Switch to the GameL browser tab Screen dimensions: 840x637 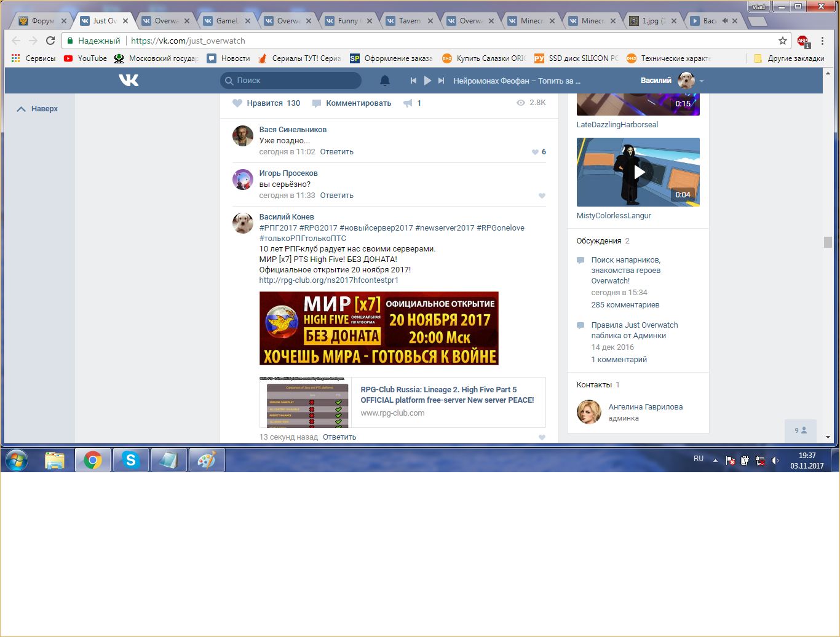[226, 21]
